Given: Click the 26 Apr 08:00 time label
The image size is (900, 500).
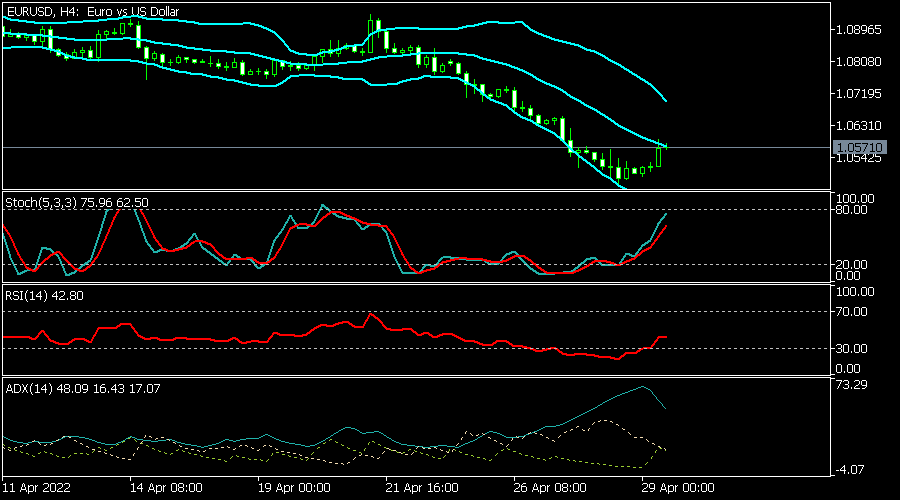Looking at the screenshot, I should coord(550,487).
